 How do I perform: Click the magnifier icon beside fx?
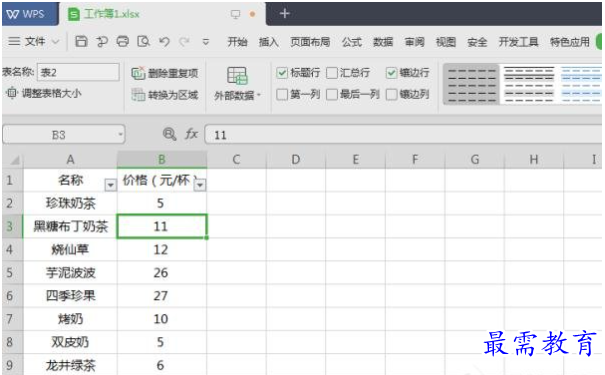[x=169, y=134]
